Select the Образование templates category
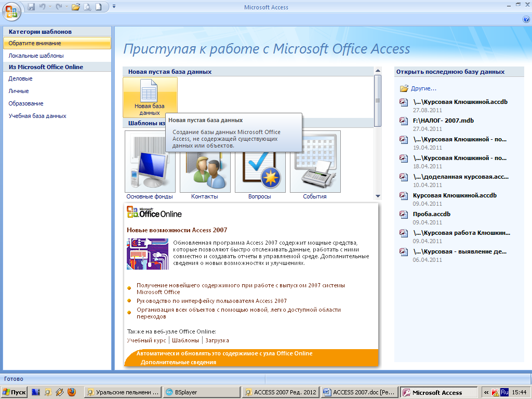Screen dimensions: 532x399 [x=26, y=103]
